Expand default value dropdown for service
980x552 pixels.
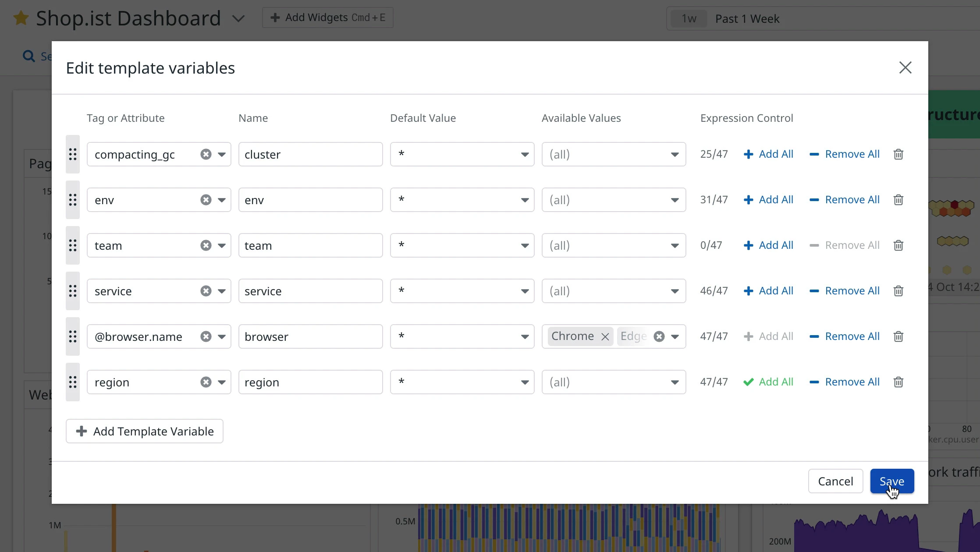(x=525, y=291)
